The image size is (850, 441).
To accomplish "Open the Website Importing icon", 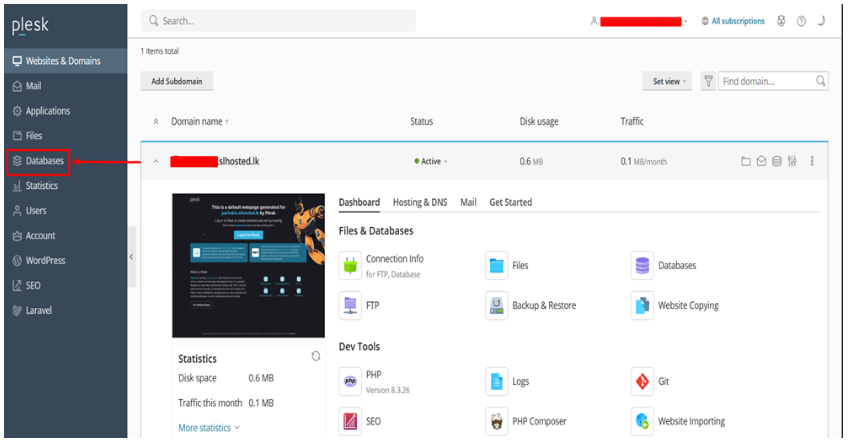I will pos(642,421).
